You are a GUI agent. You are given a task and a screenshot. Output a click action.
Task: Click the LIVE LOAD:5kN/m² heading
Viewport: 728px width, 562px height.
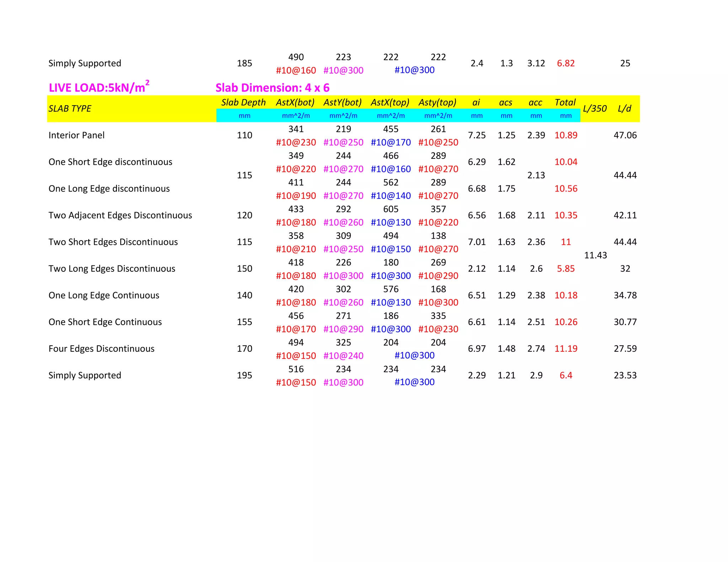point(98,87)
